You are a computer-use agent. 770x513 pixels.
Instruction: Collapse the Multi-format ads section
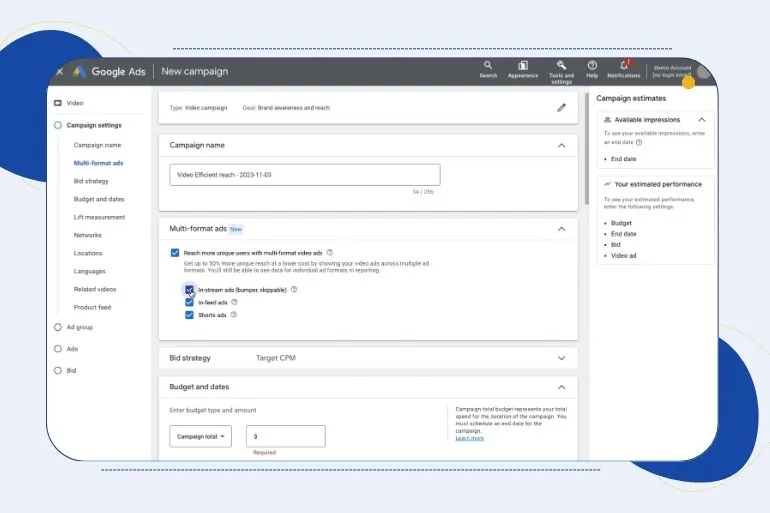(x=561, y=229)
